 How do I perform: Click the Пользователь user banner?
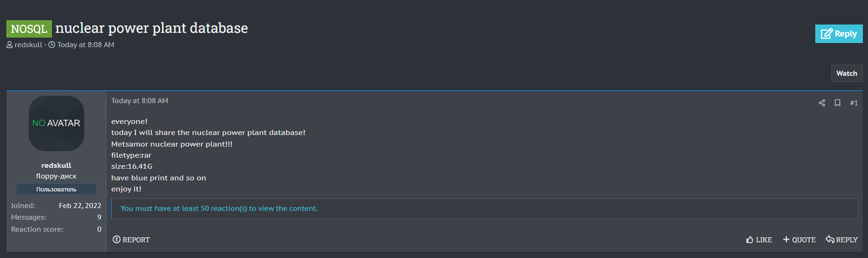pyautogui.click(x=56, y=189)
